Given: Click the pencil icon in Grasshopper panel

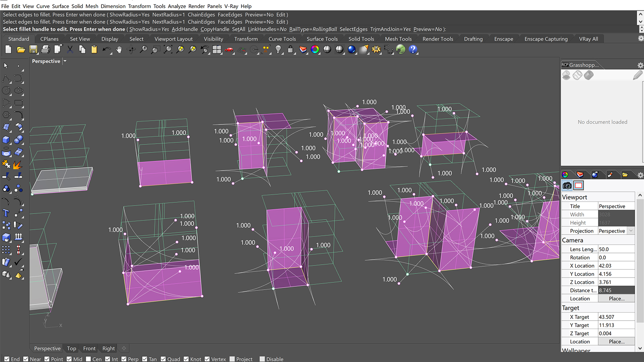Looking at the screenshot, I should point(638,75).
